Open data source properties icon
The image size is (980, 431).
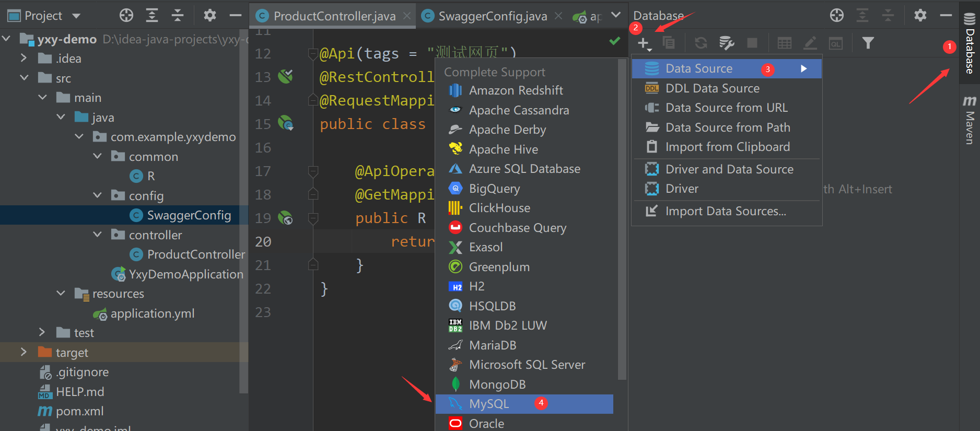click(x=727, y=43)
